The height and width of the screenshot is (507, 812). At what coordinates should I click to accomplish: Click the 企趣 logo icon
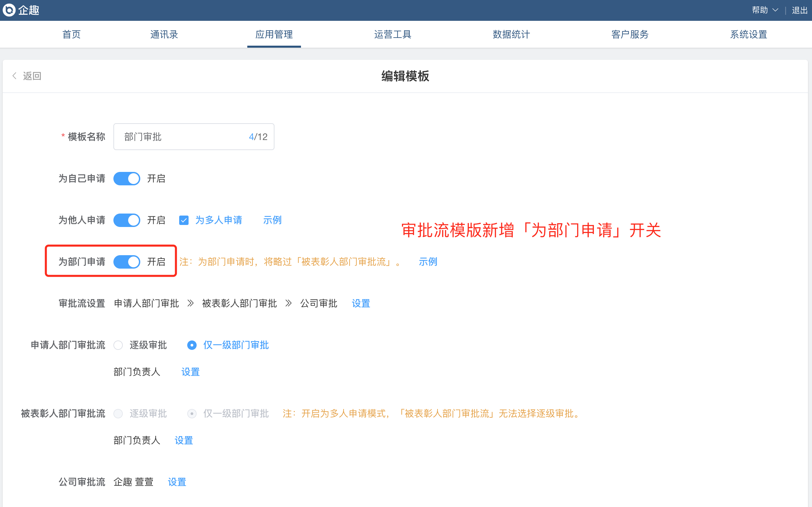(9, 10)
